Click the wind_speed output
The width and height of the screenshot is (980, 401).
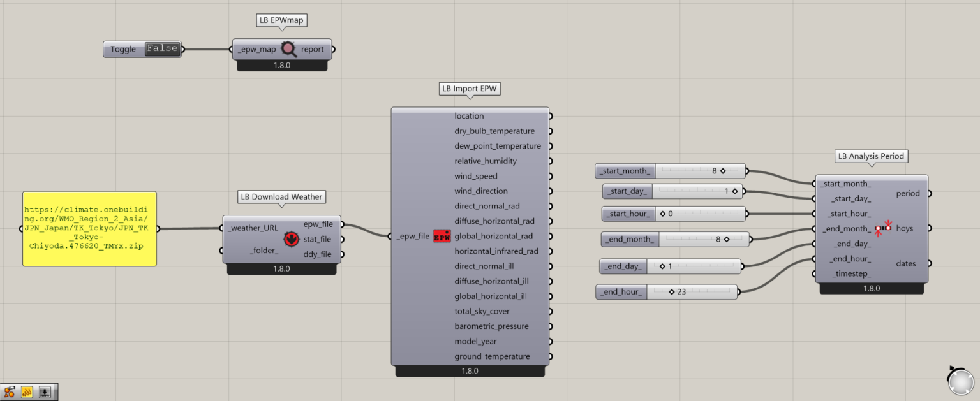[x=476, y=176]
